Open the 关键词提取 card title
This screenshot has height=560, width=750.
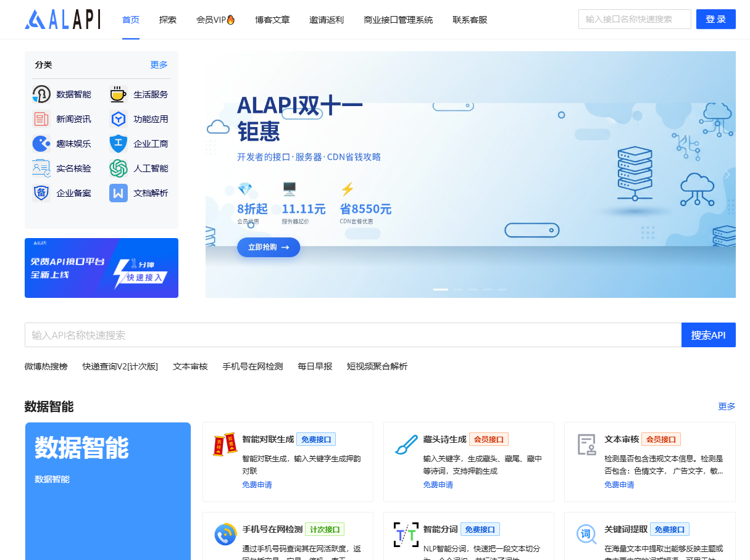(626, 529)
